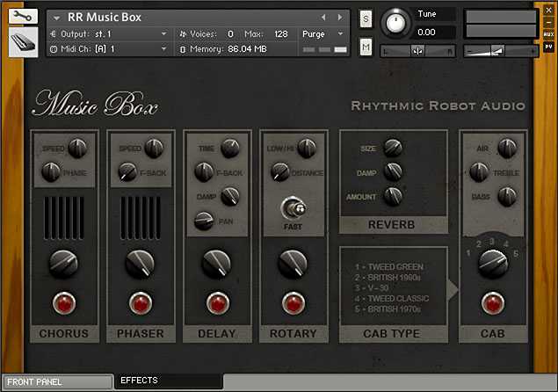
Task: Open the Purge dropdown menu
Action: tap(322, 33)
